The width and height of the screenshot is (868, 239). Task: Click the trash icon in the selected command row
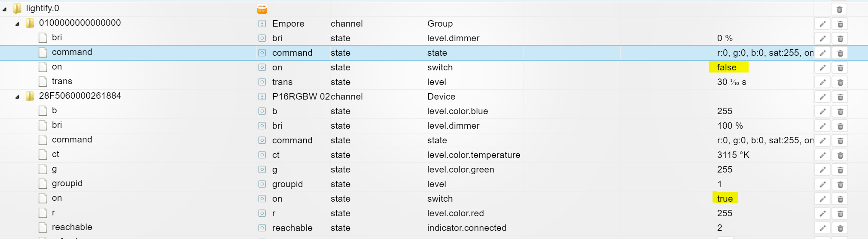840,53
